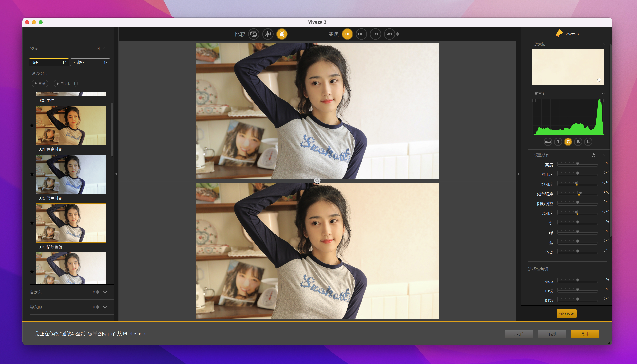637x364 pixels.
Task: Click the reset arrow beside 调整所有
Action: coord(594,155)
